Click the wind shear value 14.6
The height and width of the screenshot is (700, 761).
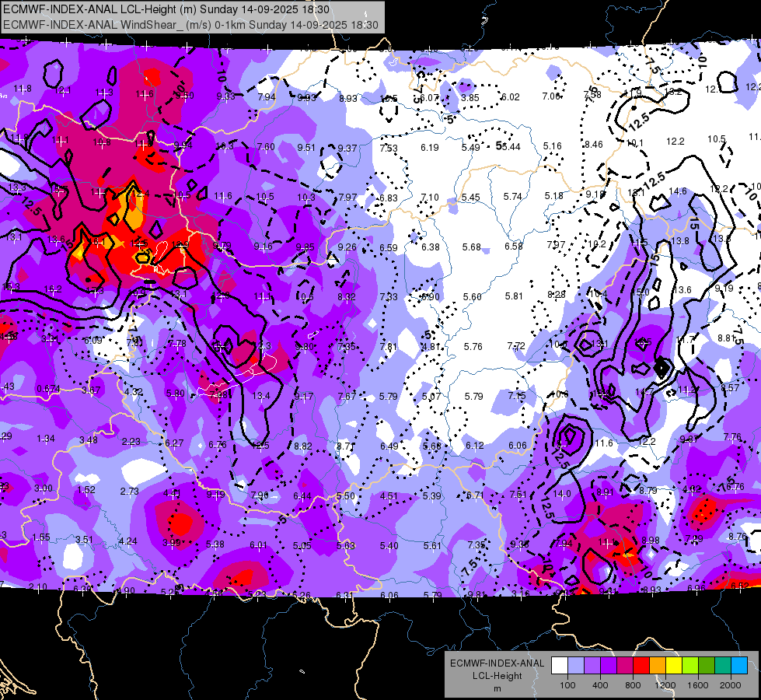coord(678,191)
